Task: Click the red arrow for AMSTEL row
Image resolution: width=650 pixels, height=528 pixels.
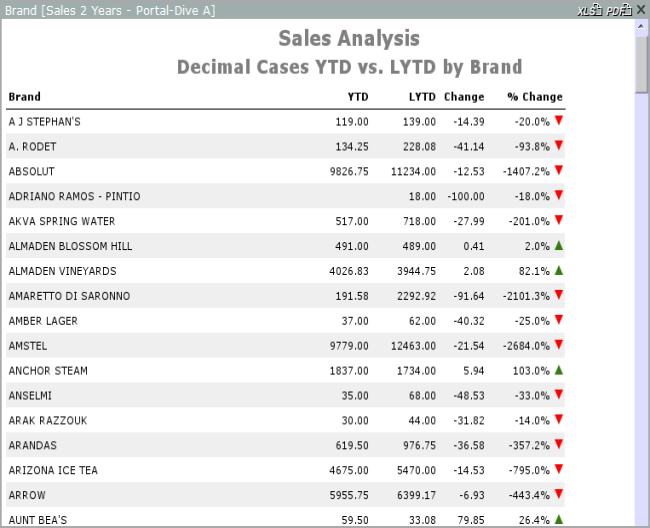Action: [x=559, y=345]
